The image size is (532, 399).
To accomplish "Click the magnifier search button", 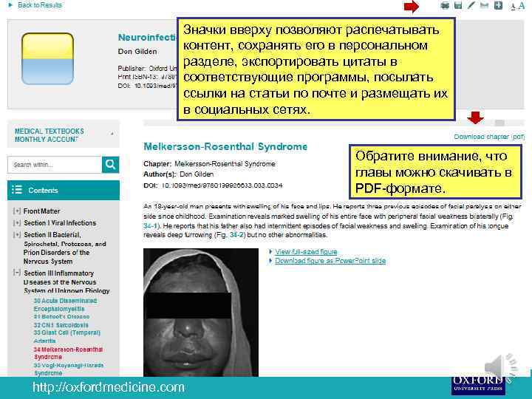I will coord(110,165).
